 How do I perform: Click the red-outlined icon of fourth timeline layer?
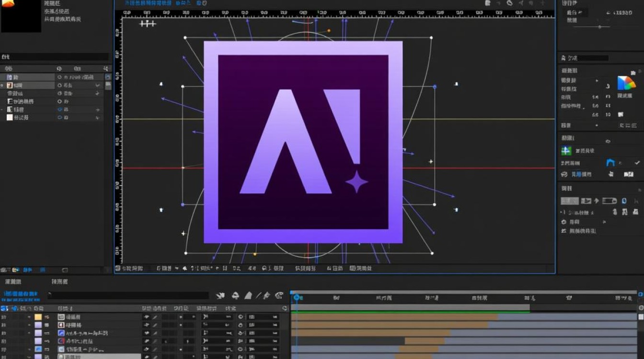(61, 341)
